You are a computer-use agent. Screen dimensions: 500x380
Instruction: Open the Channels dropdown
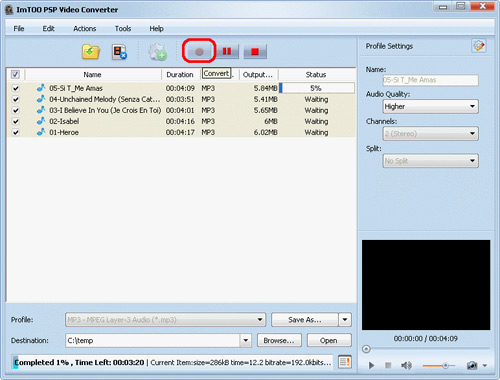point(430,134)
